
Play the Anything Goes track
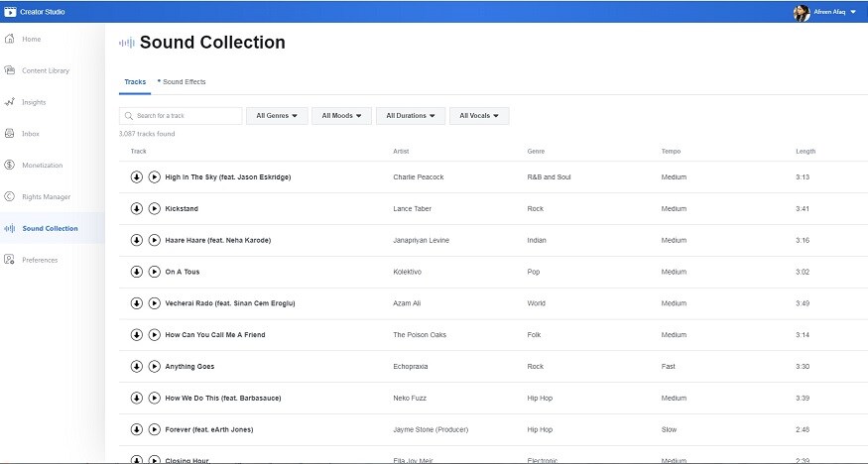click(154, 367)
